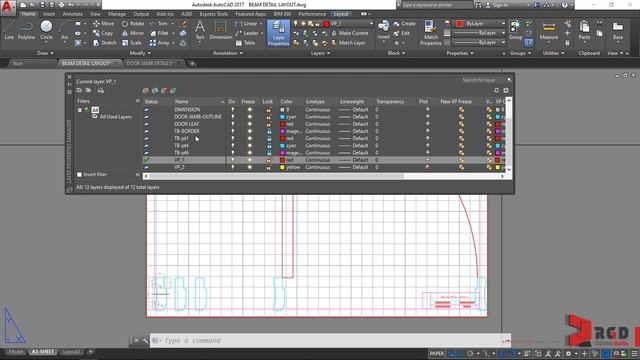Screen dimensions: 640x360
Task: Collapse the All filter tree node
Action: [80, 110]
